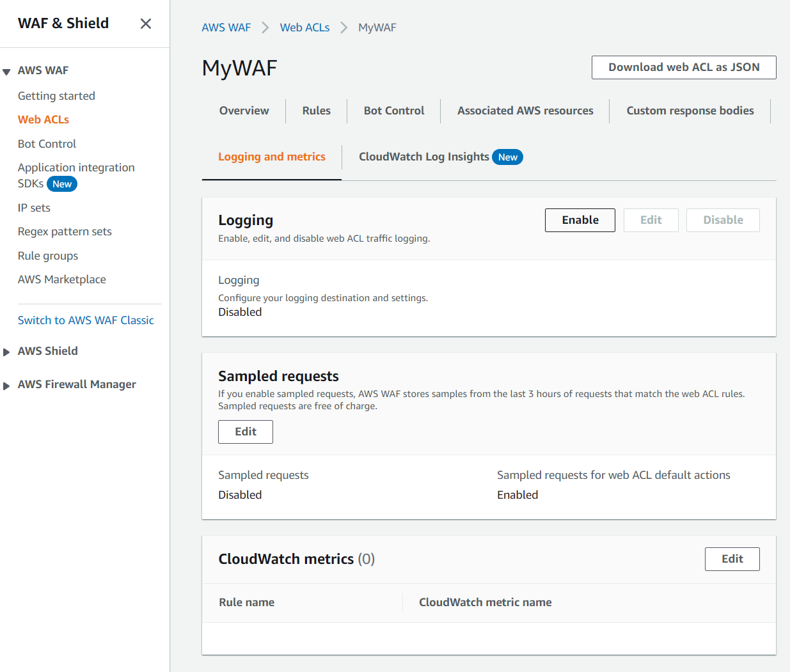
Task: Open Getting started in sidebar
Action: pos(56,96)
